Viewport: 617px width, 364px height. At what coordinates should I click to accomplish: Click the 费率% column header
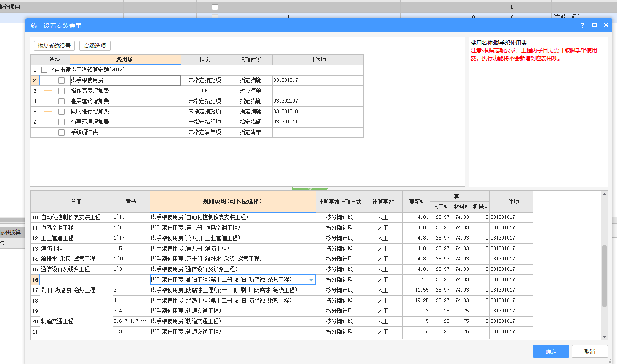pyautogui.click(x=416, y=202)
